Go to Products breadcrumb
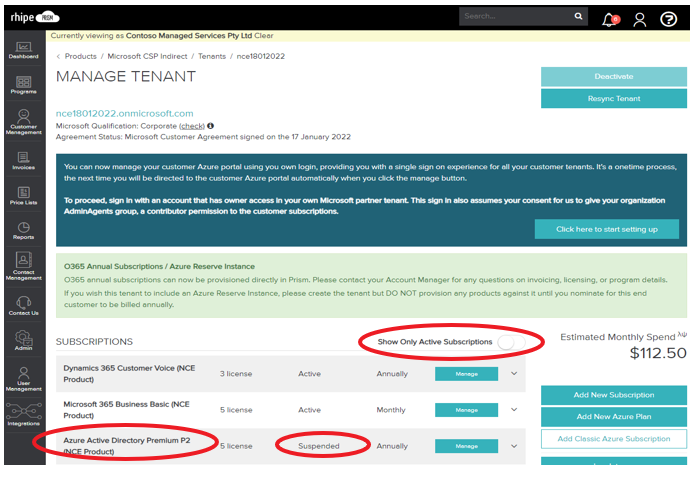Screen dimensions: 699x481 tap(81, 56)
